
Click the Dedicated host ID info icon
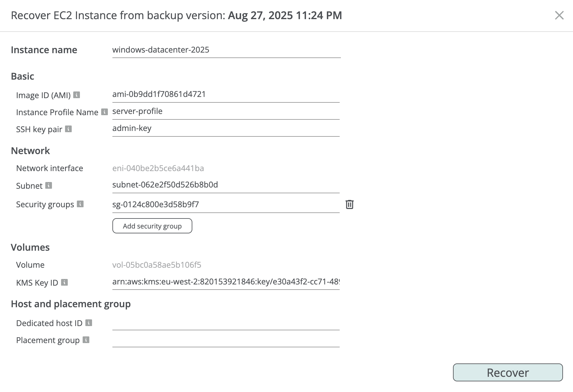pos(89,323)
